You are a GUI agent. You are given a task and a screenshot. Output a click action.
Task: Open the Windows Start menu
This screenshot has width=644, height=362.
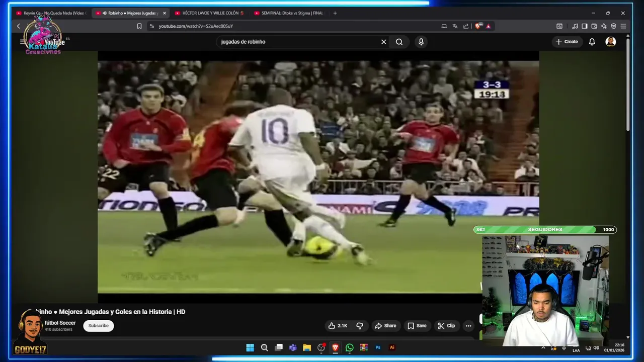pyautogui.click(x=250, y=347)
